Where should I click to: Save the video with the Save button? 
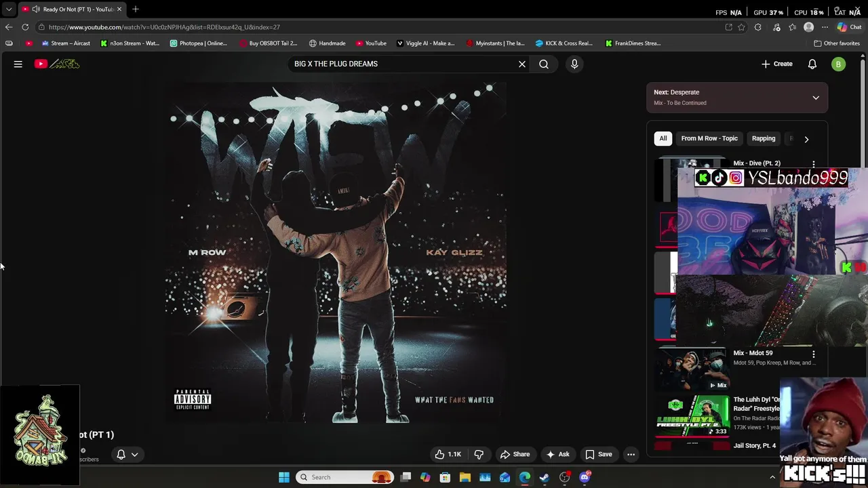pyautogui.click(x=599, y=454)
